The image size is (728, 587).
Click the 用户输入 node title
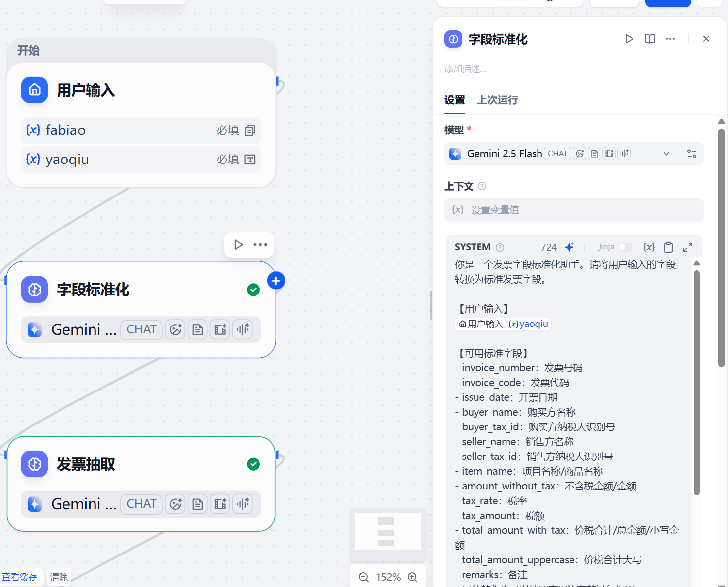coord(86,90)
